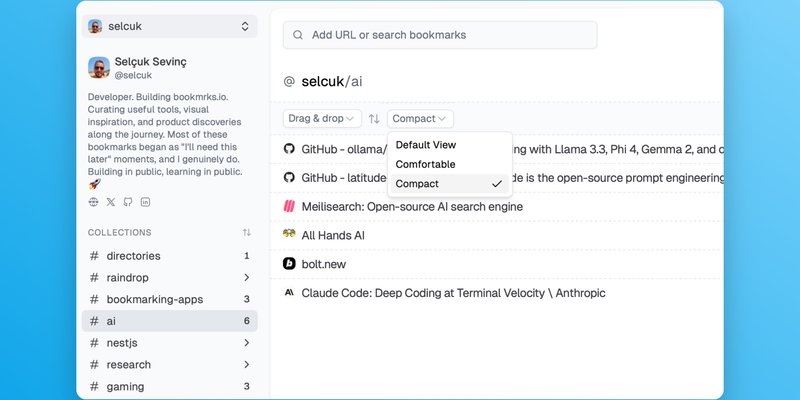Click the Add URL or search bookmarks field

[440, 35]
